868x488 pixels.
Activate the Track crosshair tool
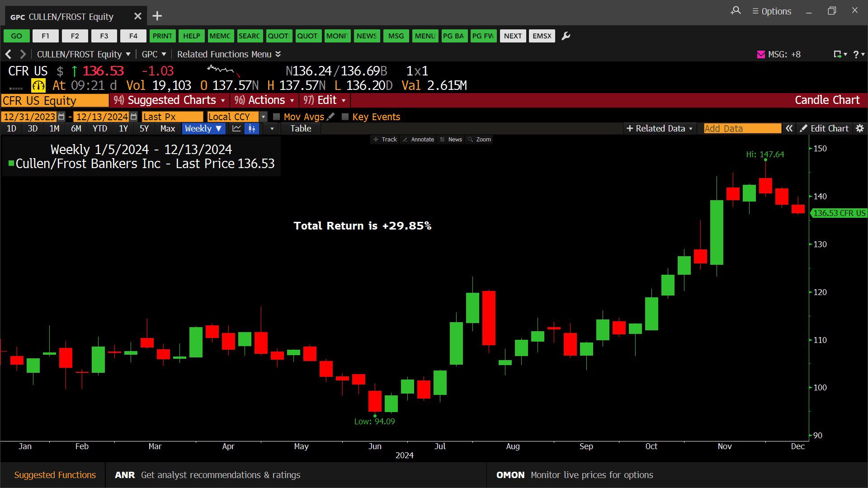coord(385,140)
